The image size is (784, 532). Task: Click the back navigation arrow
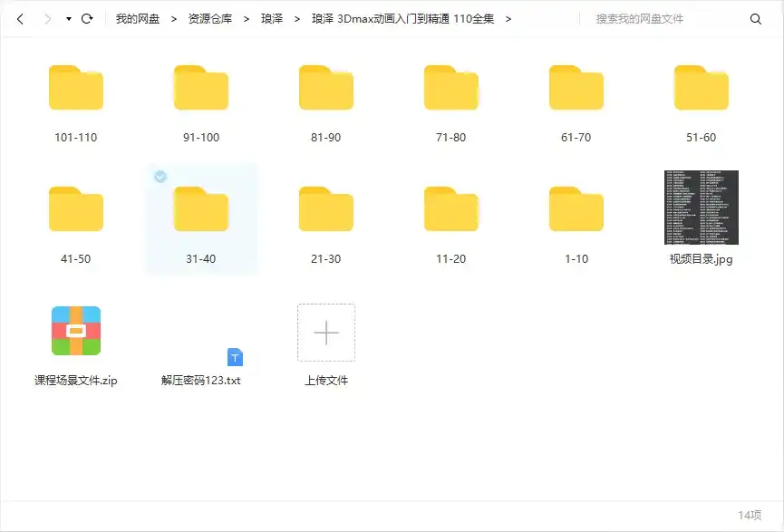pos(20,17)
